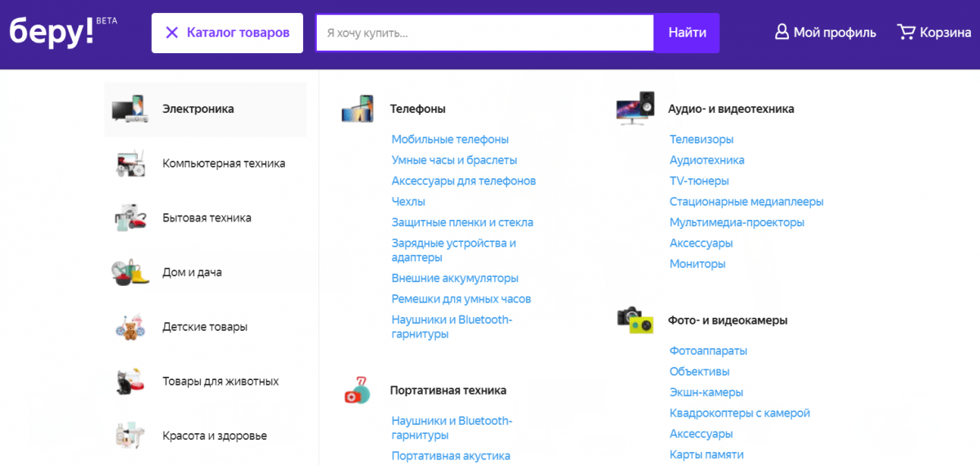The height and width of the screenshot is (465, 980).
Task: Click the Дом и дача category icon
Action: tap(130, 272)
